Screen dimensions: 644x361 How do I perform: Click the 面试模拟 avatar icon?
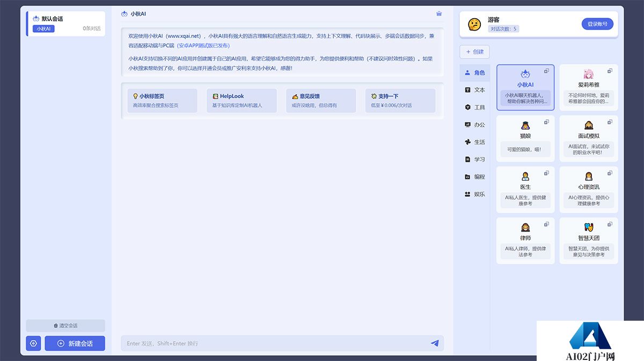[x=589, y=125]
